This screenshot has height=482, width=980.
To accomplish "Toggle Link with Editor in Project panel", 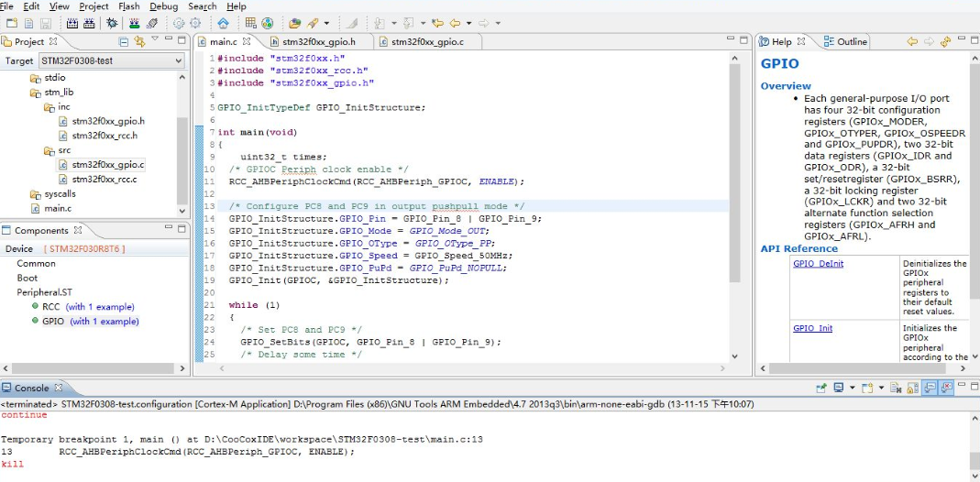I will [139, 41].
